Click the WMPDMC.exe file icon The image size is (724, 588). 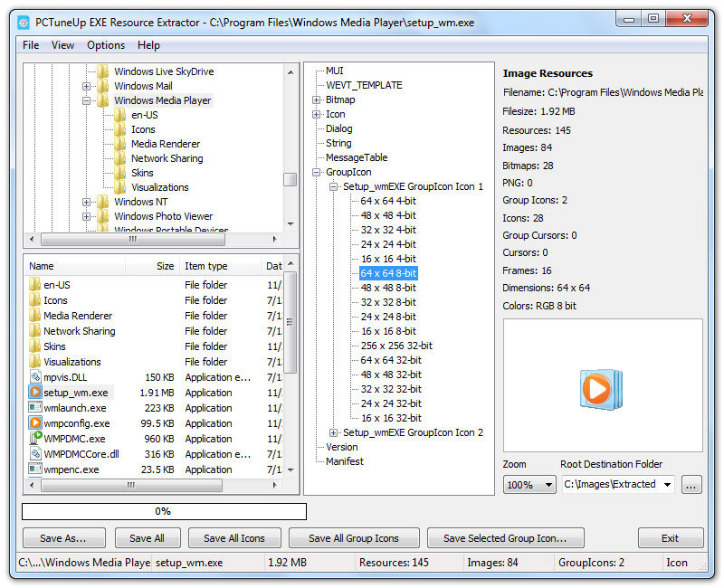point(35,438)
